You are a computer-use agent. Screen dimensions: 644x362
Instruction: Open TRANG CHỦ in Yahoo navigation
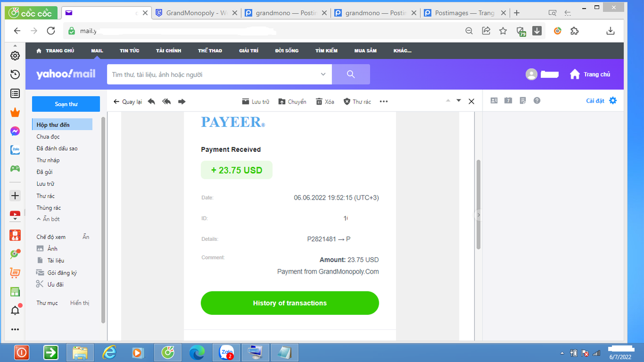click(x=55, y=51)
